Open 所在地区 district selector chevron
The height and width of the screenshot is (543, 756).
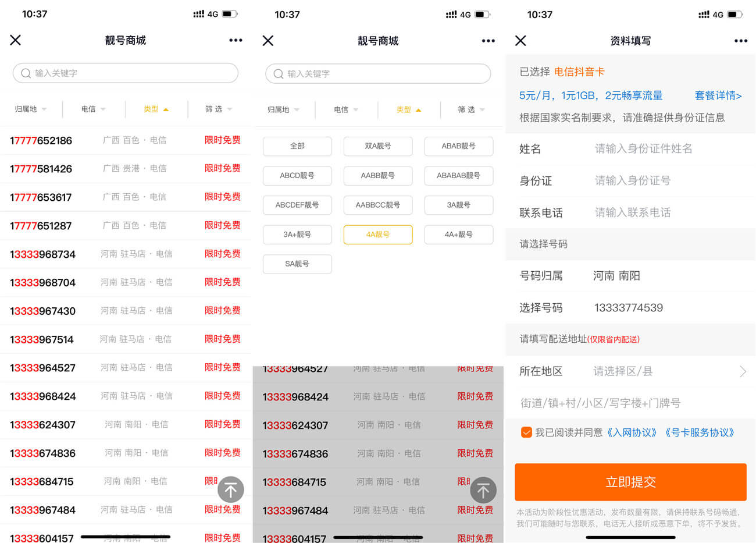pyautogui.click(x=743, y=371)
